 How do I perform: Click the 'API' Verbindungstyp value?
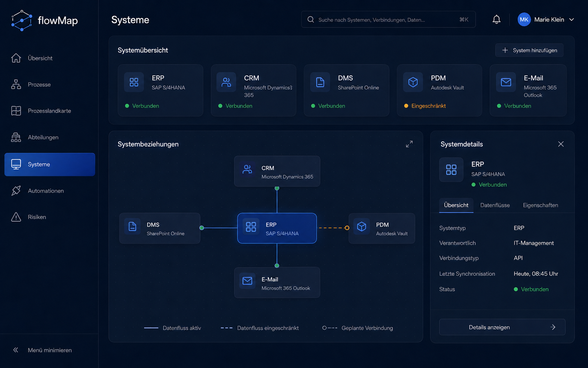(x=518, y=258)
